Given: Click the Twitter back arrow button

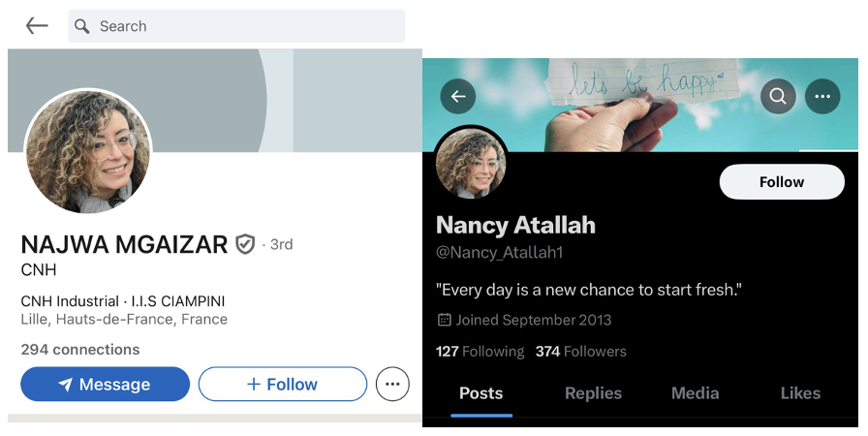Looking at the screenshot, I should 458,96.
